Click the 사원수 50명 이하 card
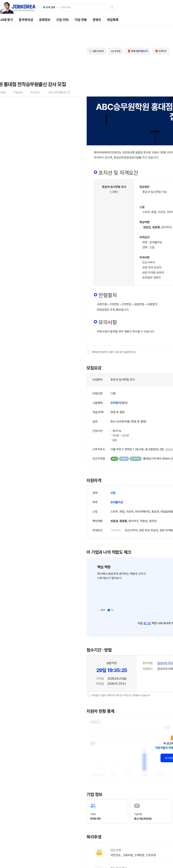173x868 pixels. tap(107, 811)
